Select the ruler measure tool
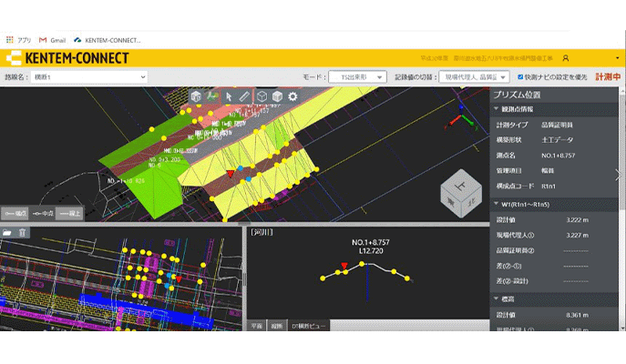 pyautogui.click(x=244, y=96)
